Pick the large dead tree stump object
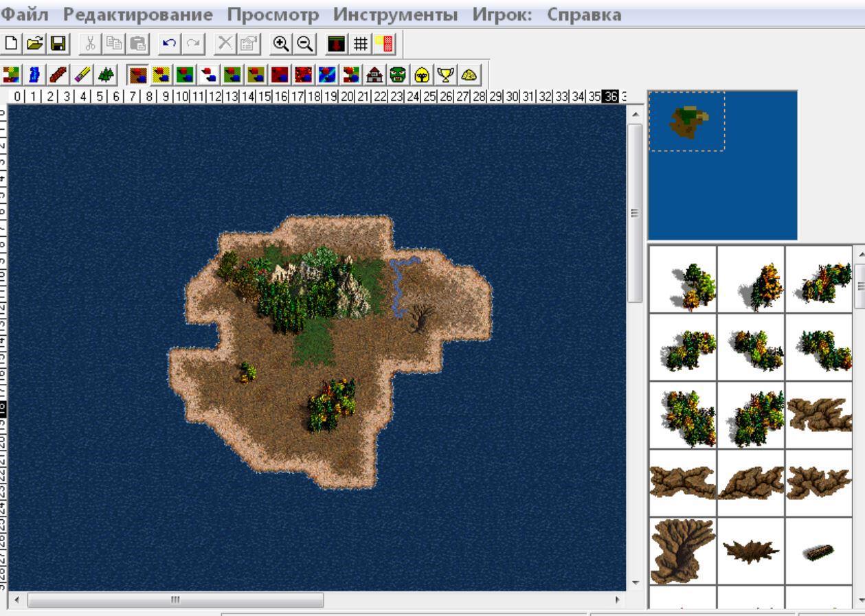Viewport: 865px width, 616px height. coord(682,551)
